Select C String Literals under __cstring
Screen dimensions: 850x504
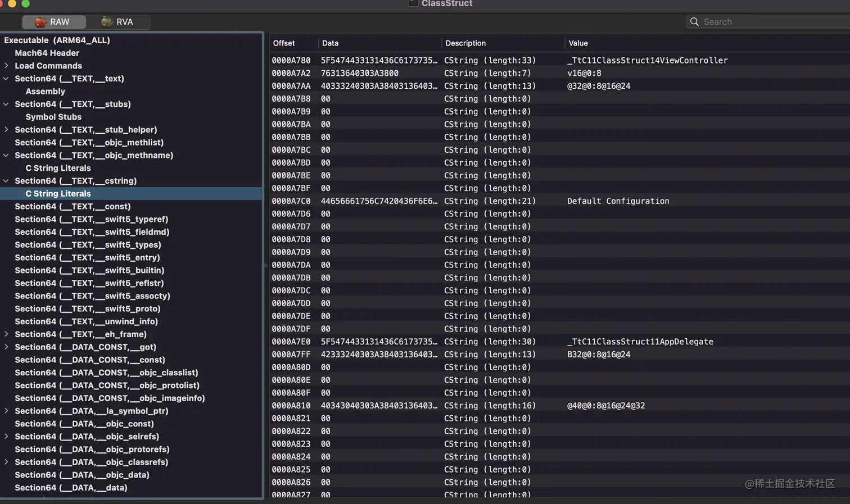click(x=58, y=194)
